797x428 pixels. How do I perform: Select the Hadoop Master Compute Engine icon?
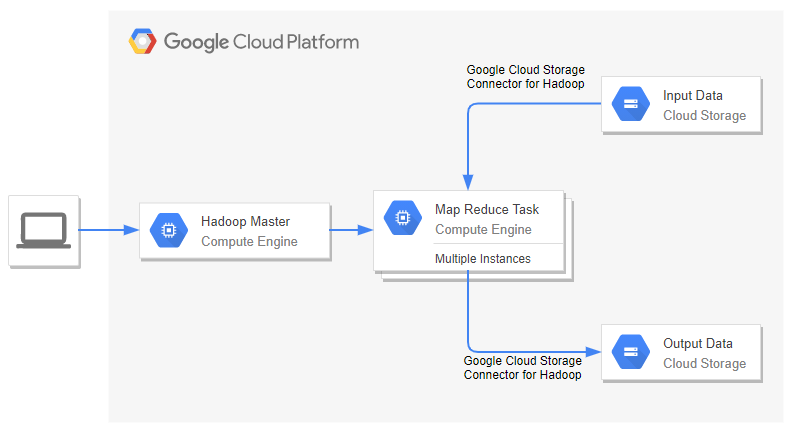[169, 230]
